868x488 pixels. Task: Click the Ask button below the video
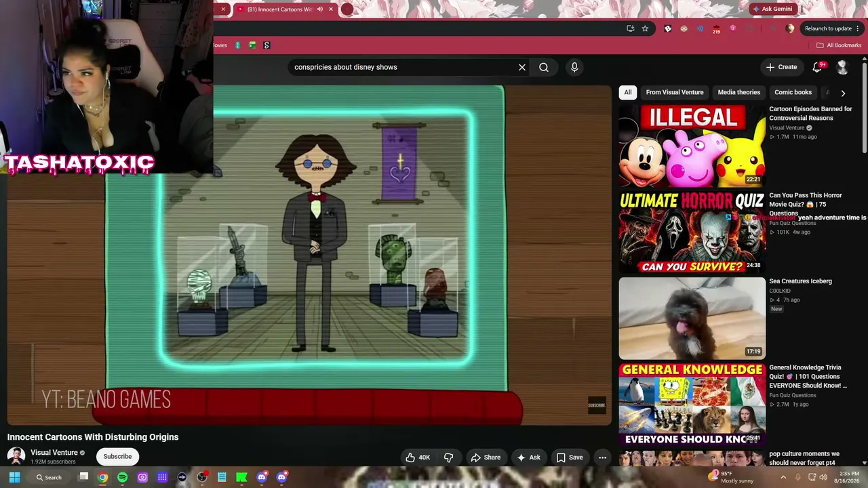[528, 457]
